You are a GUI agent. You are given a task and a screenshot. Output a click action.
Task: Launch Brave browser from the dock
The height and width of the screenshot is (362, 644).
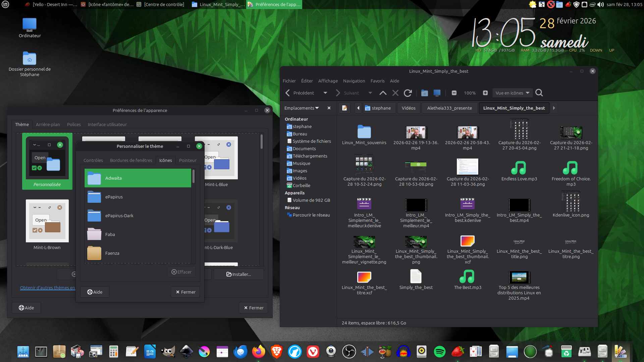277,352
